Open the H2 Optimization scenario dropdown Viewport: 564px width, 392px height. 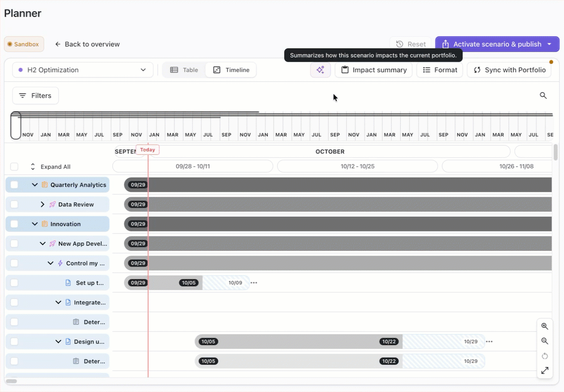click(83, 70)
